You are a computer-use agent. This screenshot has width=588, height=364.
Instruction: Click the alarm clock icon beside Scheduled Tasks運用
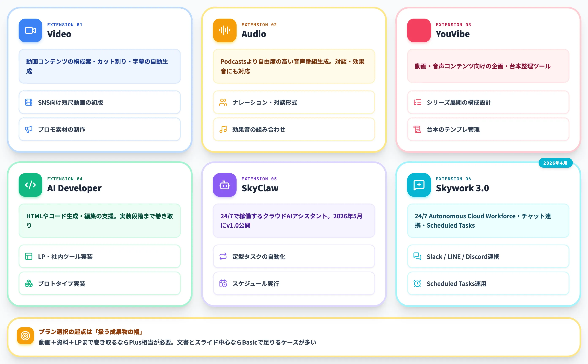click(x=417, y=283)
